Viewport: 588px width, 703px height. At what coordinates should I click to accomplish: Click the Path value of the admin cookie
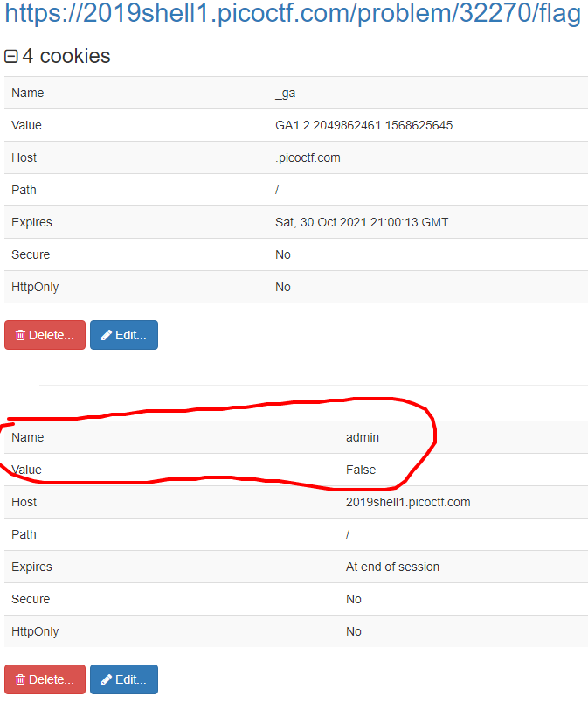point(349,534)
